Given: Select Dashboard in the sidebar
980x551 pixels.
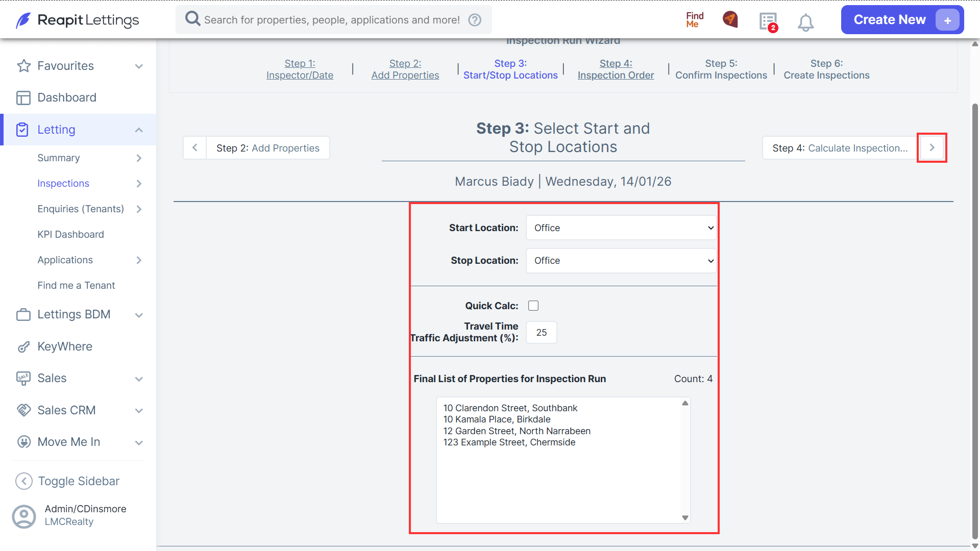Looking at the screenshot, I should 67,97.
